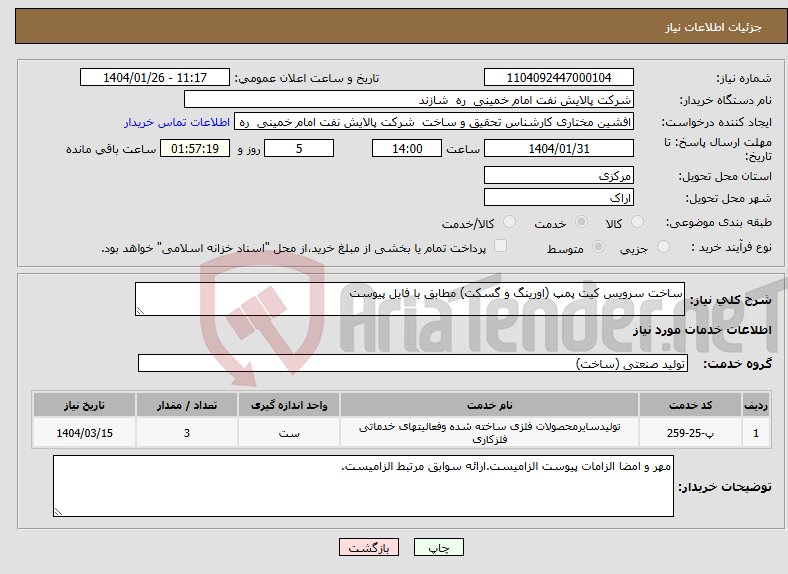The height and width of the screenshot is (574, 788).
Task: Click the deadline date field 1404/01/31
Action: tap(558, 148)
